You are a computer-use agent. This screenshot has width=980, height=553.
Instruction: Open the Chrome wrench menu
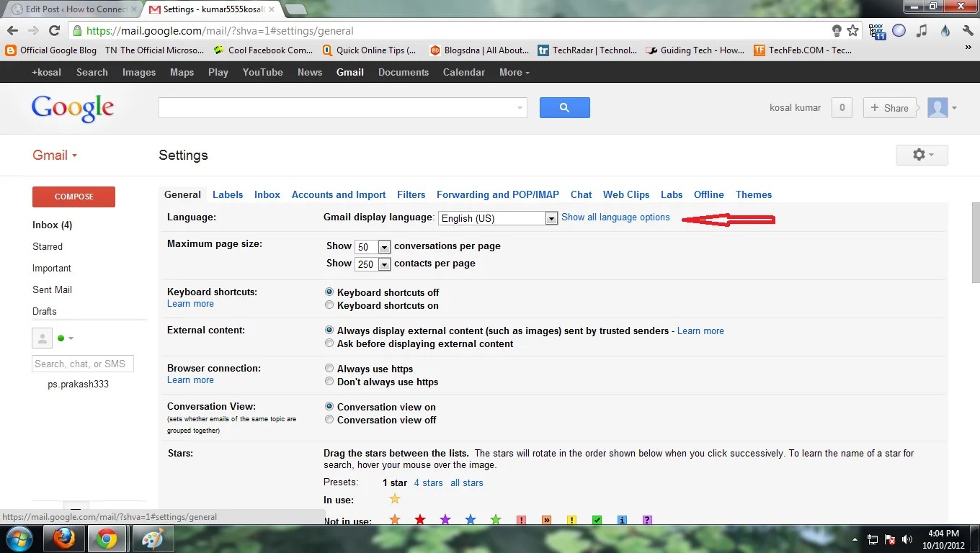tap(967, 31)
